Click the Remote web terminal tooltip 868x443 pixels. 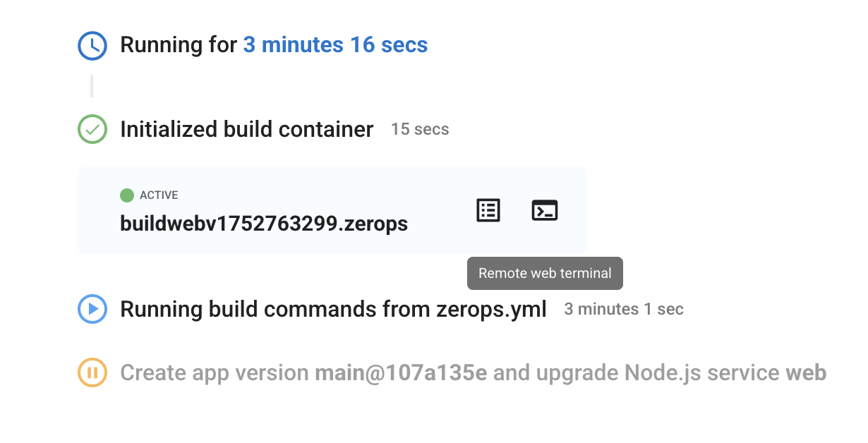click(x=545, y=273)
